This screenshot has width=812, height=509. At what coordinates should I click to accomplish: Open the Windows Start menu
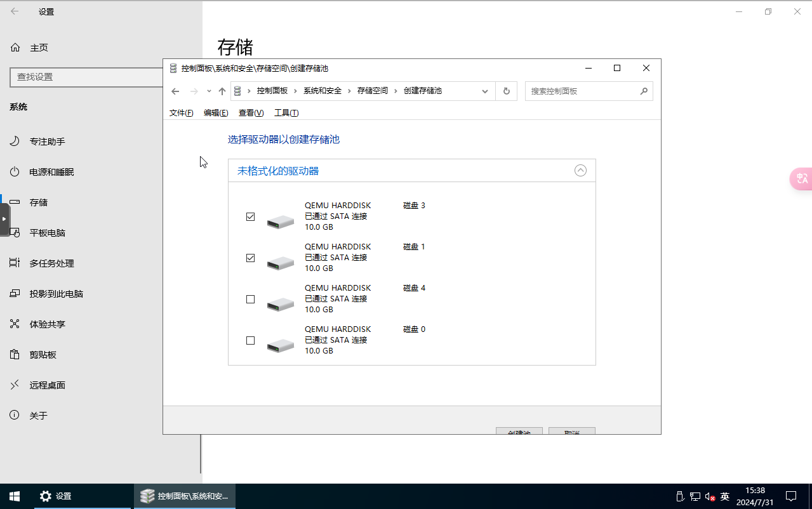click(14, 496)
